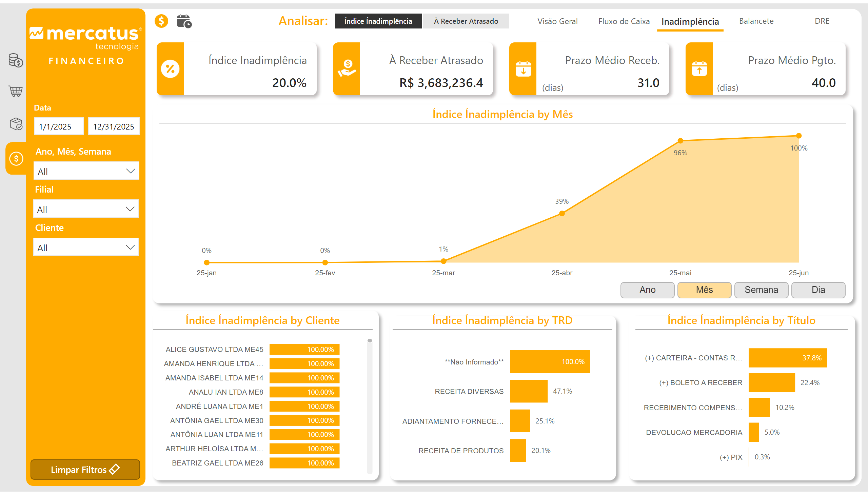Screen dimensions: 868x495
Task: Click the coins stack sidebar icon
Action: [x=16, y=60]
